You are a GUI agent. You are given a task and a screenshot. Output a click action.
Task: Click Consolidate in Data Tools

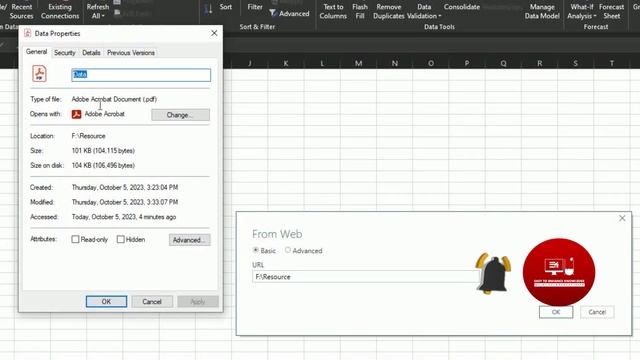462,7
